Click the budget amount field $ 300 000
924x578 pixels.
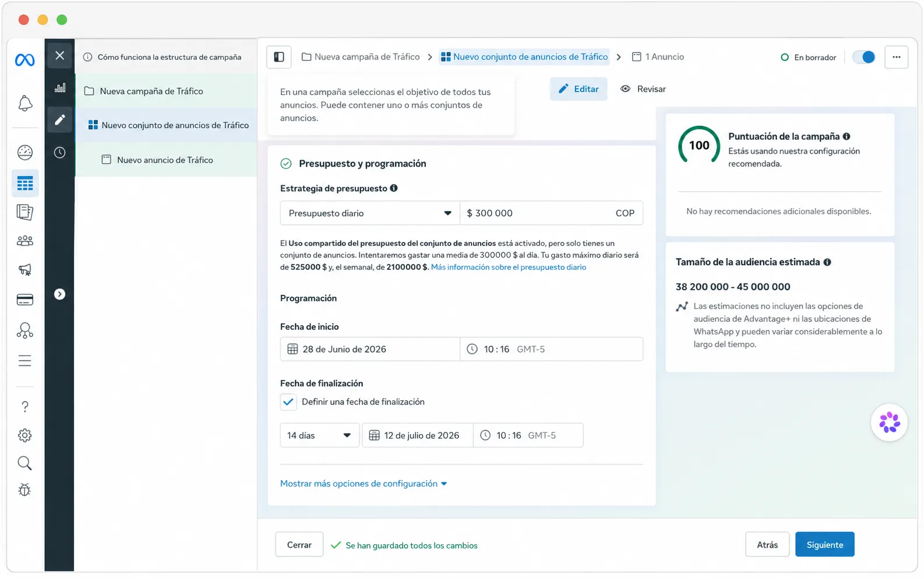click(x=551, y=213)
